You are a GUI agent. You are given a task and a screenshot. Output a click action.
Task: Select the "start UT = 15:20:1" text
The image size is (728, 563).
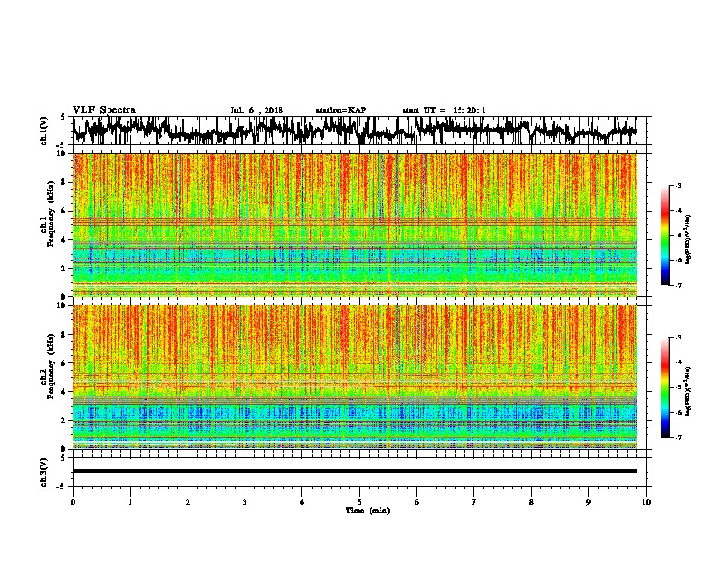(444, 110)
